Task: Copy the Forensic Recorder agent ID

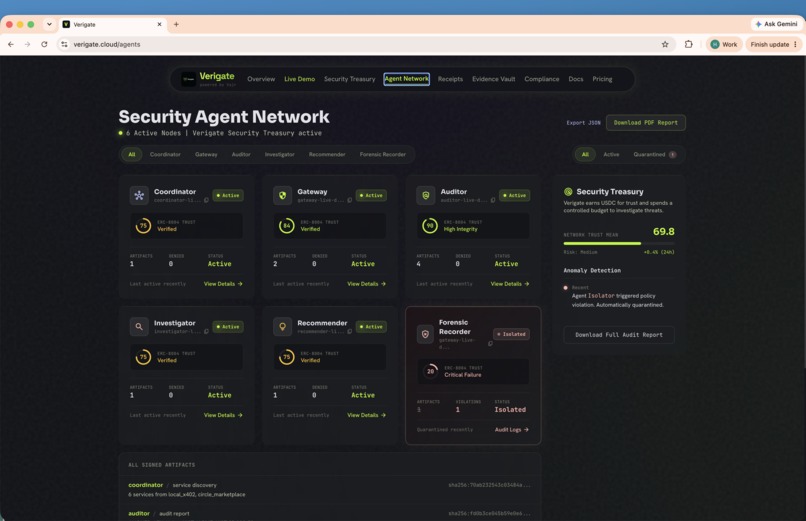Action: click(490, 343)
